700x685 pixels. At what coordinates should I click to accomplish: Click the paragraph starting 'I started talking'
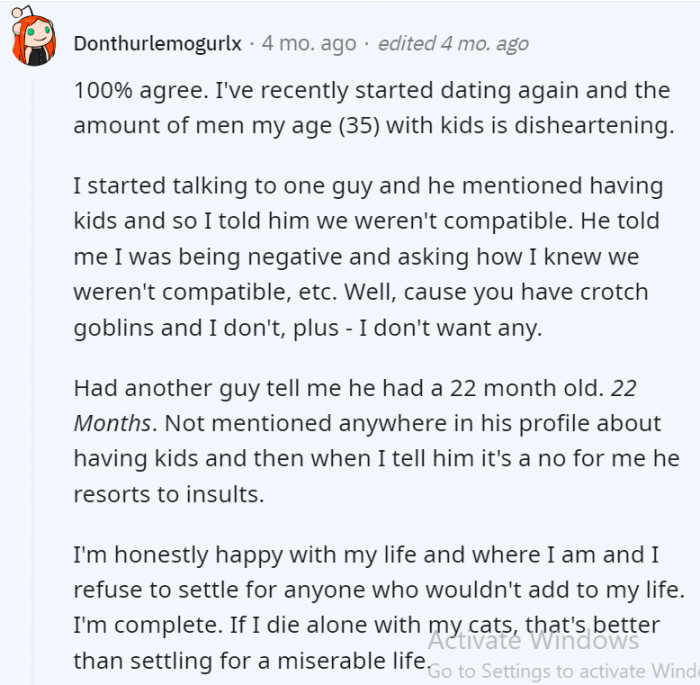pos(368,256)
